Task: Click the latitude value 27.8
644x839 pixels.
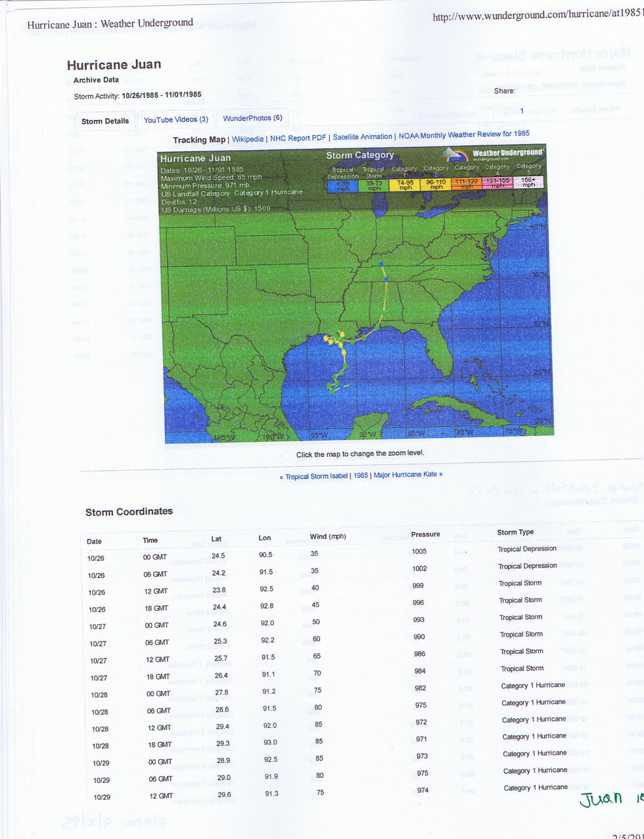Action: pos(221,692)
